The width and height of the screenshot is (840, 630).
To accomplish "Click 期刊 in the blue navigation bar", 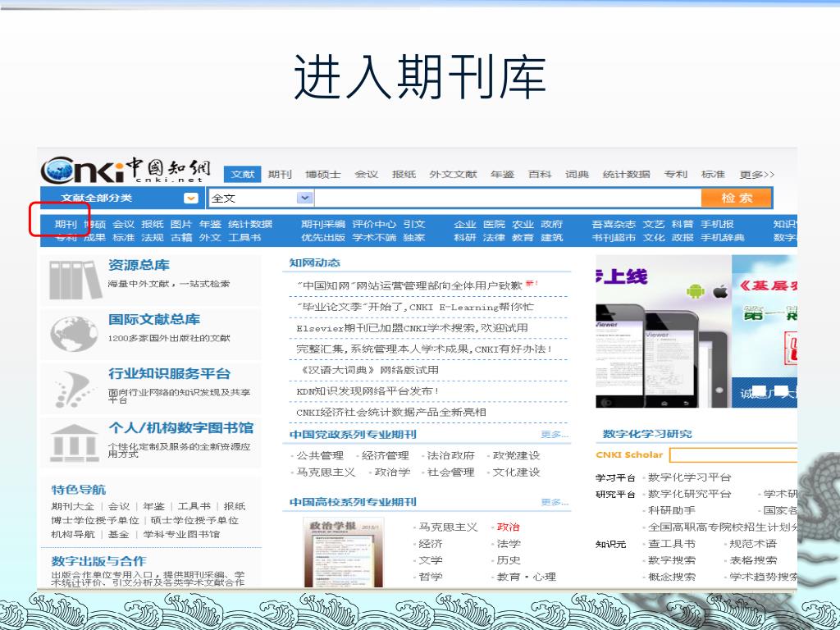I will [x=66, y=224].
